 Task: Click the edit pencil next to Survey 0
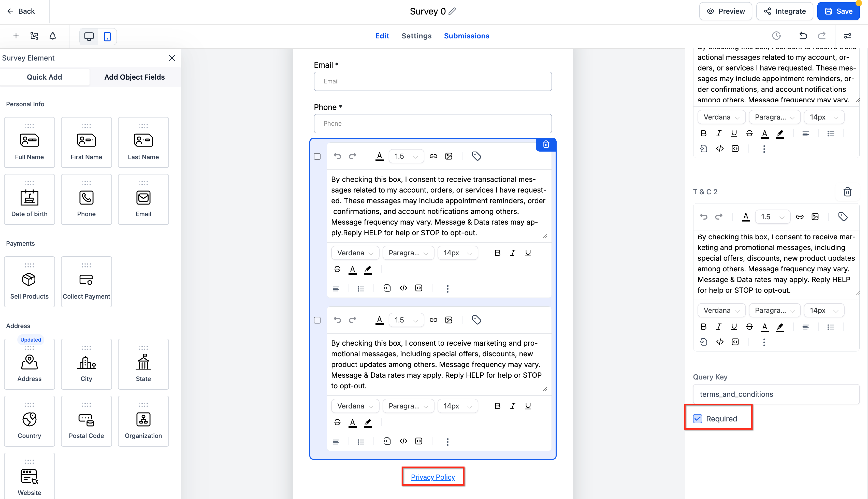pyautogui.click(x=452, y=11)
